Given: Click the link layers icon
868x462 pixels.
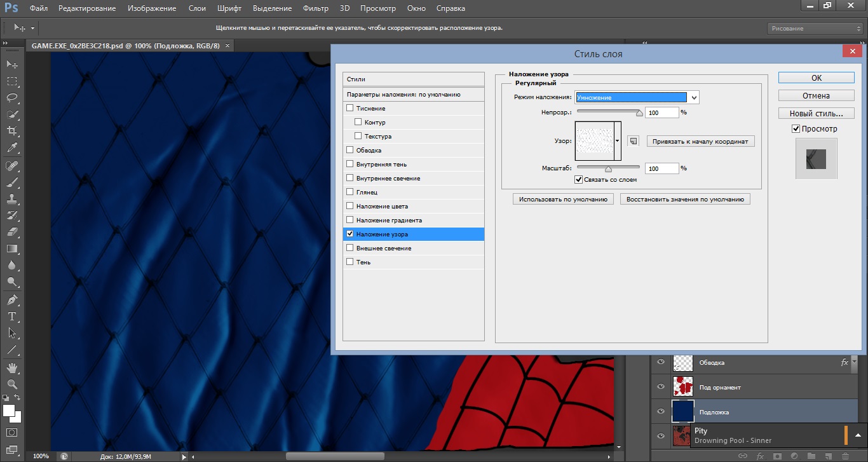Looking at the screenshot, I should coord(742,456).
